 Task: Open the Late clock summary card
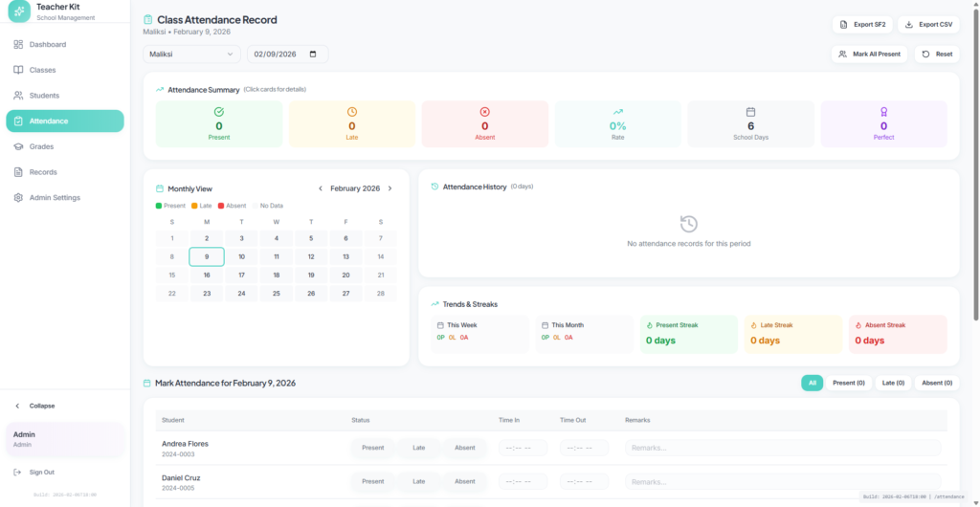tap(351, 124)
